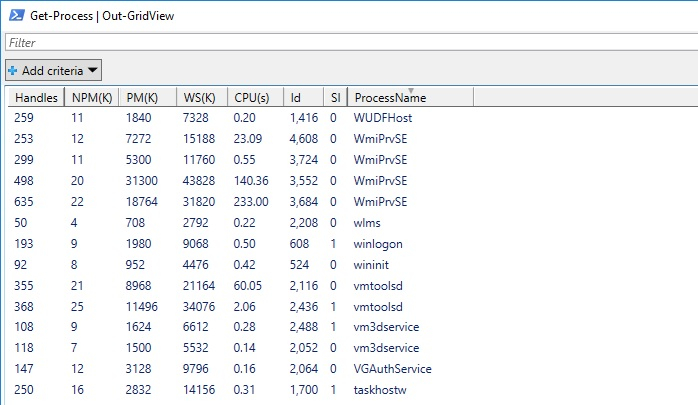Screen dimensions: 698x405
Task: Select the vmtoolsd row with Id 2,116
Action: [x=379, y=285]
